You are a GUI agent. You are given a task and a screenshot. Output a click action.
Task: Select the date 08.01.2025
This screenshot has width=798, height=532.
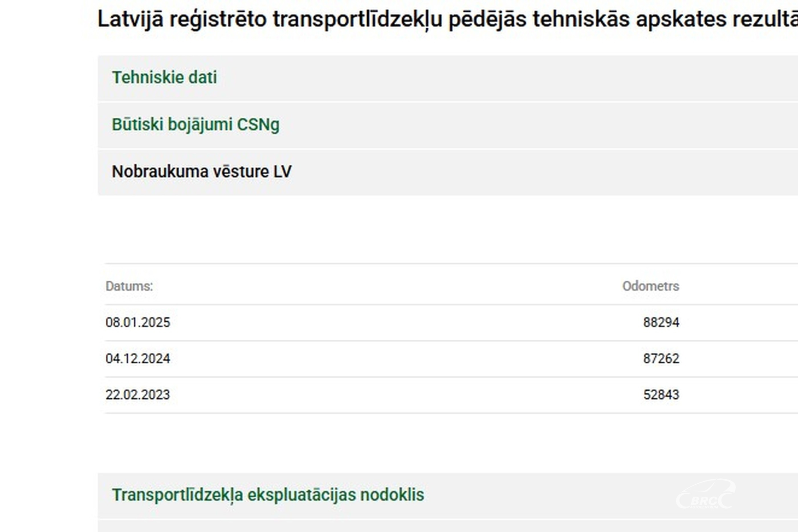(x=138, y=322)
